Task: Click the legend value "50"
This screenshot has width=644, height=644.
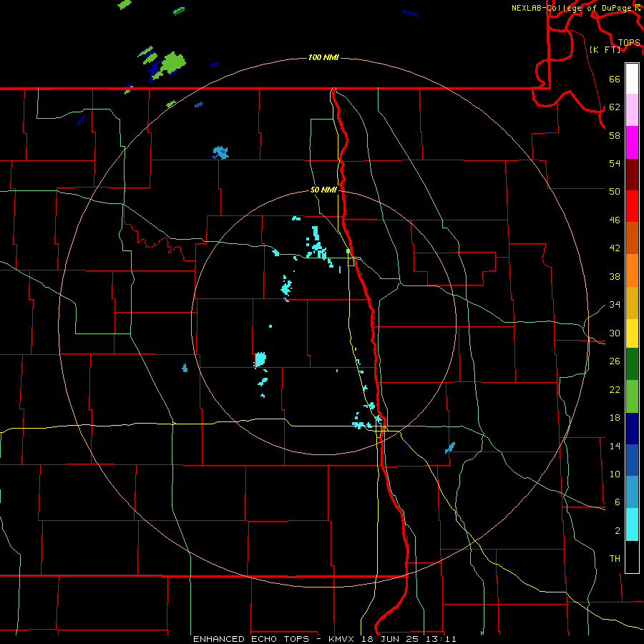Action: pyautogui.click(x=615, y=191)
